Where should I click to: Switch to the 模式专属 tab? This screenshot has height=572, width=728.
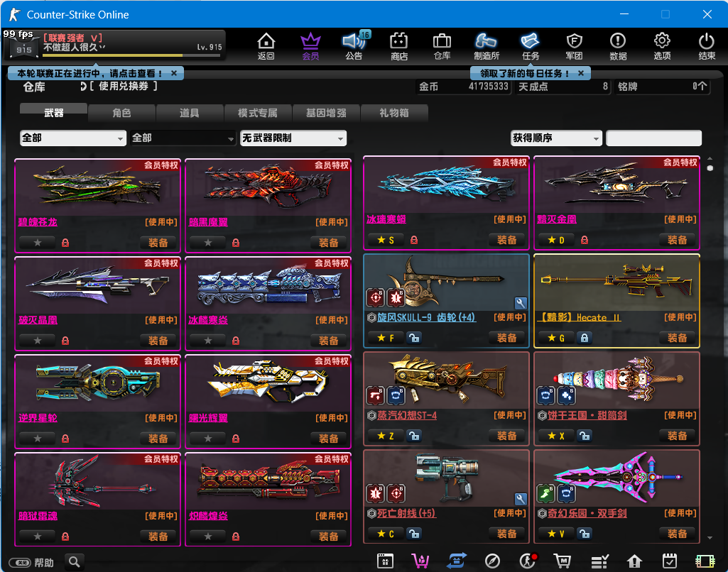(x=258, y=113)
